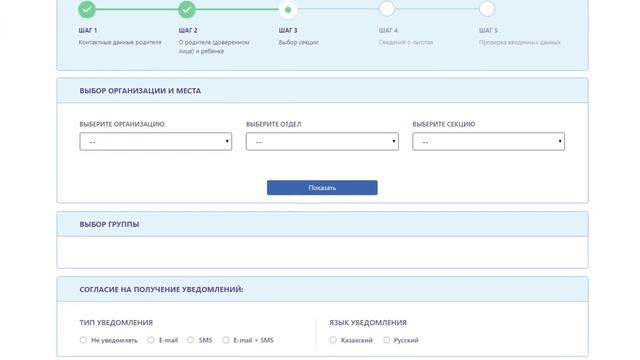Click the 'ТИП УВЕДОМЛЕНИЯ' label
The width and height of the screenshot is (640, 360).
point(116,322)
